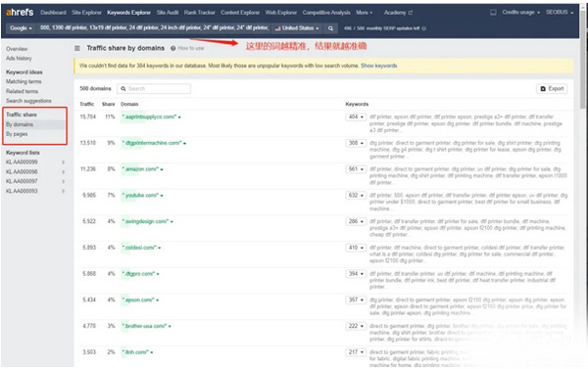
Task: Click the dtgpro.com domain link
Action: click(x=138, y=274)
